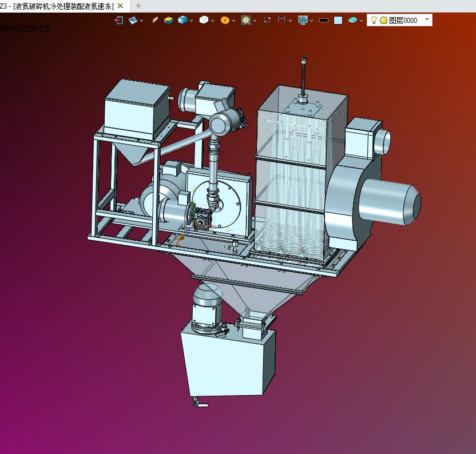Viewport: 476px width, 454px height.
Task: Click the magnifier zoom icon
Action: pos(246,21)
